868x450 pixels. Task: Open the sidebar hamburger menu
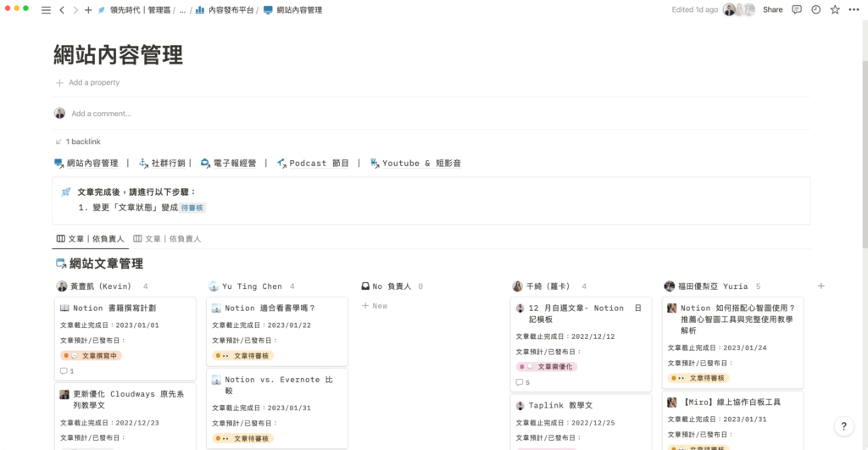click(x=46, y=10)
